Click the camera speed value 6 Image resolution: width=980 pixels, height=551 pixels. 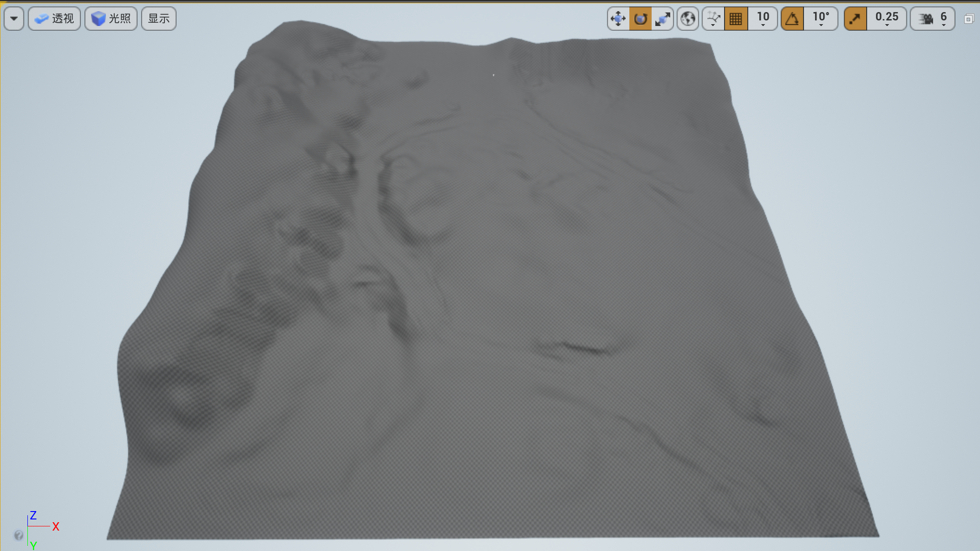click(x=943, y=19)
